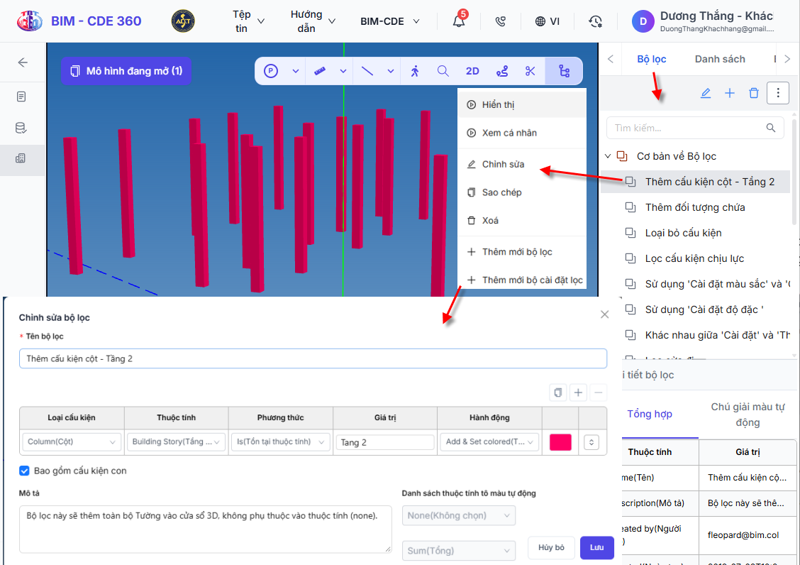Click the route path tool icon
This screenshot has width=800, height=565.
click(x=502, y=71)
